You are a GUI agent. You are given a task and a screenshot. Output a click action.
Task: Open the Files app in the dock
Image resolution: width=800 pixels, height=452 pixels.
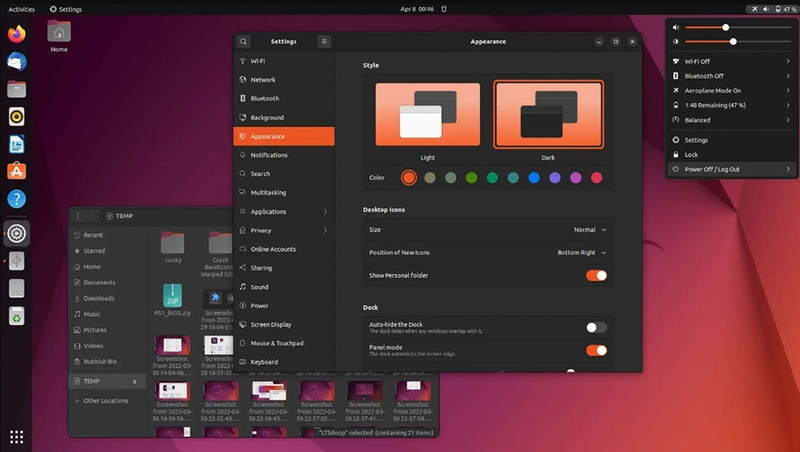[16, 89]
